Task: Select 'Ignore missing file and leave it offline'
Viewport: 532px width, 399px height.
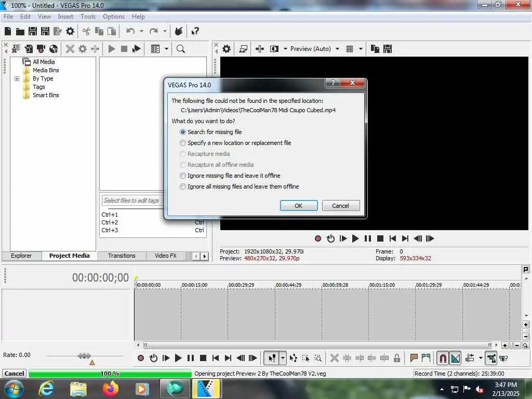Action: (230, 176)
